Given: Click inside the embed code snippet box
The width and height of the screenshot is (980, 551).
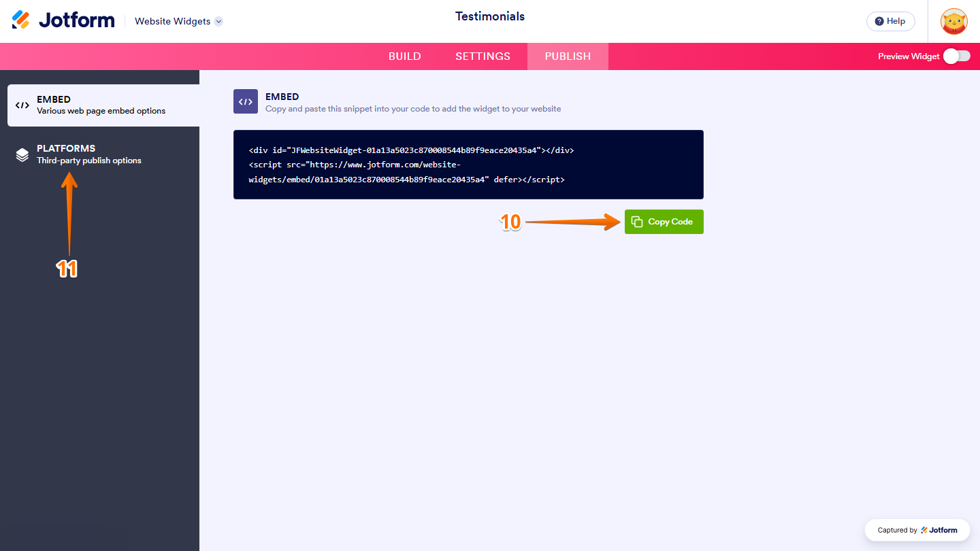Looking at the screenshot, I should [468, 165].
